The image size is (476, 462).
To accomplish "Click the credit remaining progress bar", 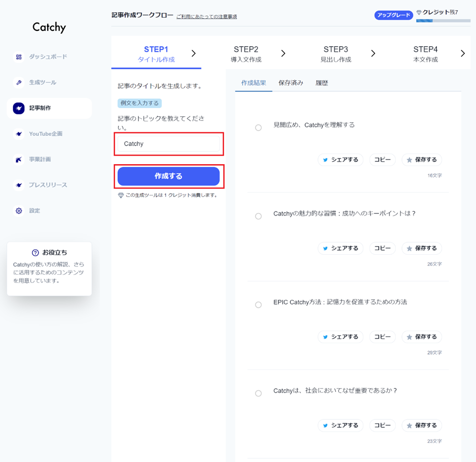I will coord(443,21).
